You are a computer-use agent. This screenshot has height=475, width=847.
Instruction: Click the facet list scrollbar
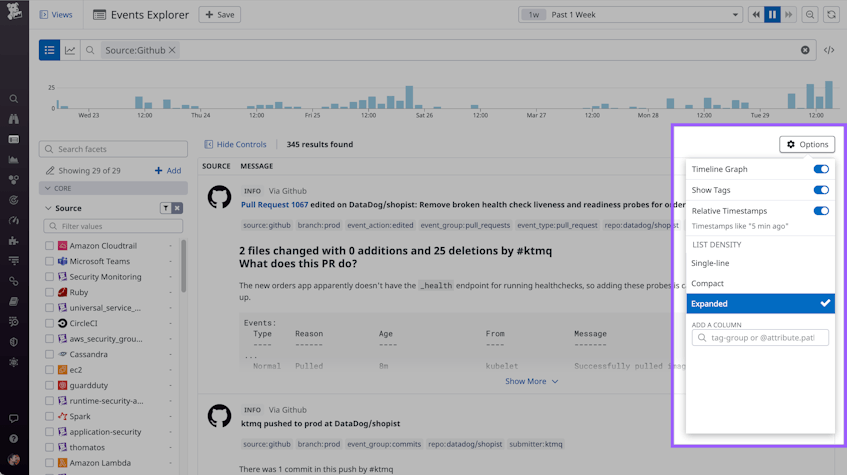coord(184,266)
